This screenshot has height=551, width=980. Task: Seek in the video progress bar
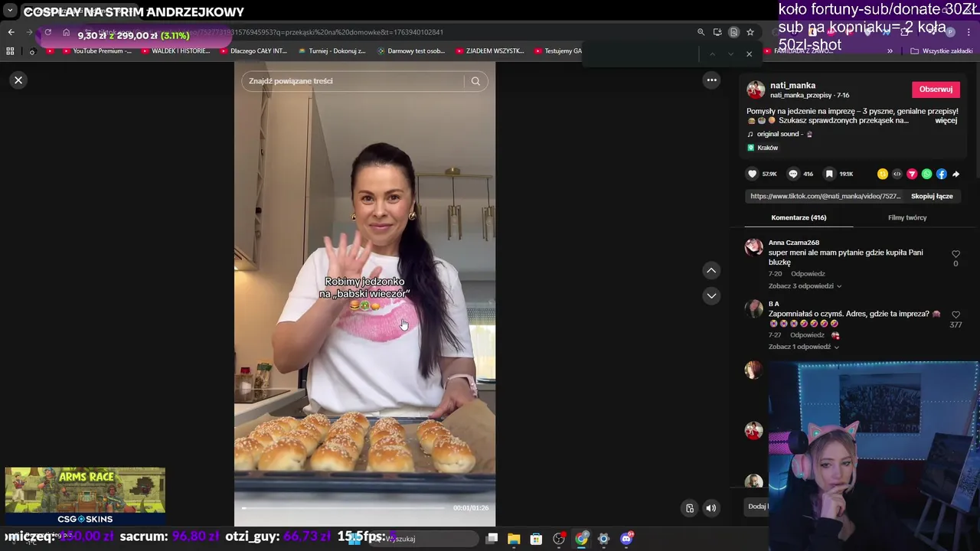[x=343, y=508]
